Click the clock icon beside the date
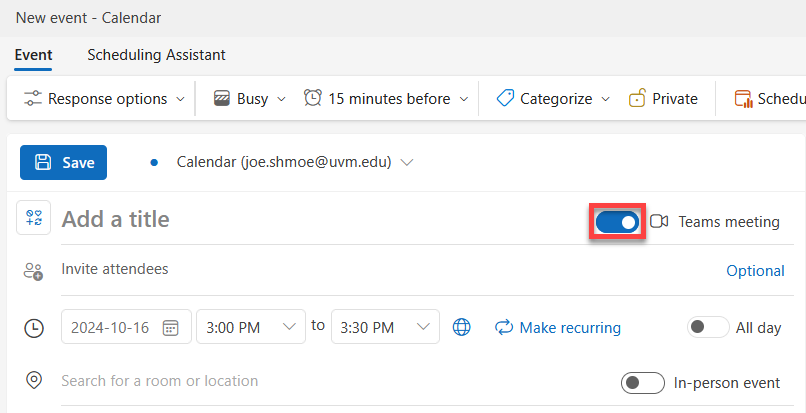Screen dimensions: 806x413 point(34,328)
